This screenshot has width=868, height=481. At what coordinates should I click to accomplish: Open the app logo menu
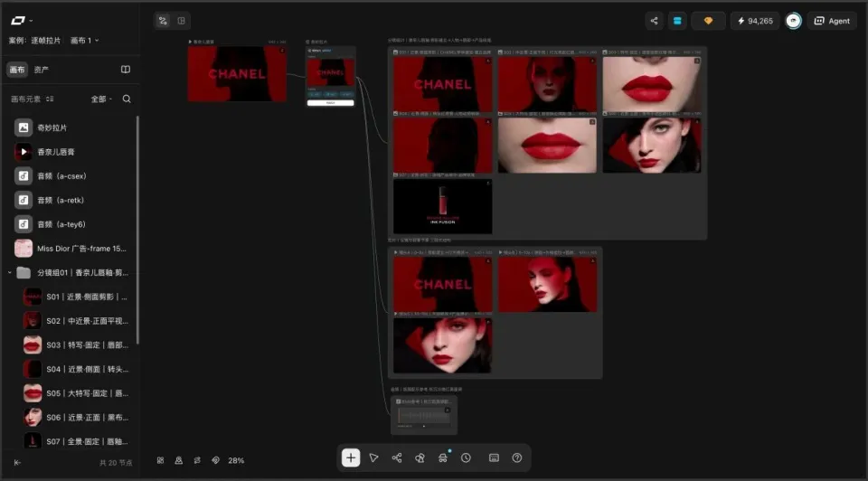22,21
